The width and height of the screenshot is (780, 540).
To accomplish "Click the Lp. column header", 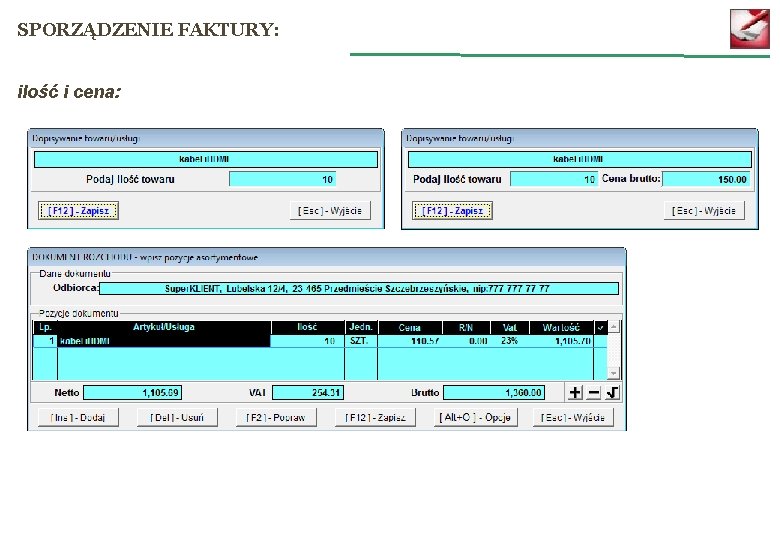I will 45,327.
